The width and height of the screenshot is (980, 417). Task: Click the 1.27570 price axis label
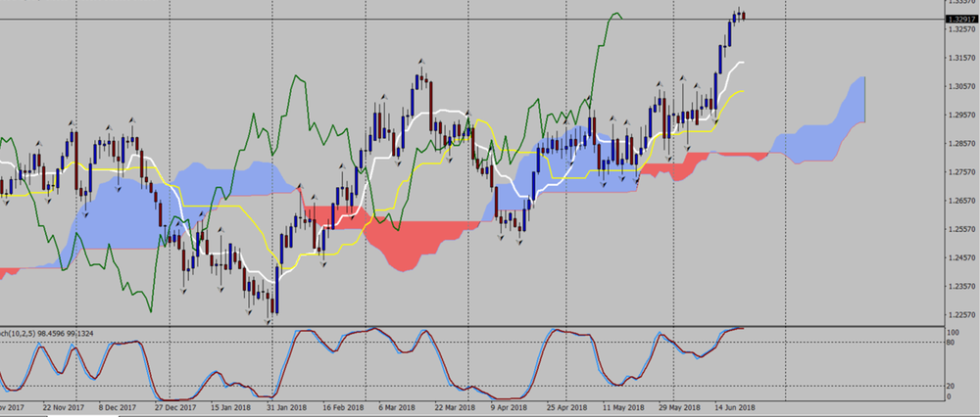coord(963,172)
